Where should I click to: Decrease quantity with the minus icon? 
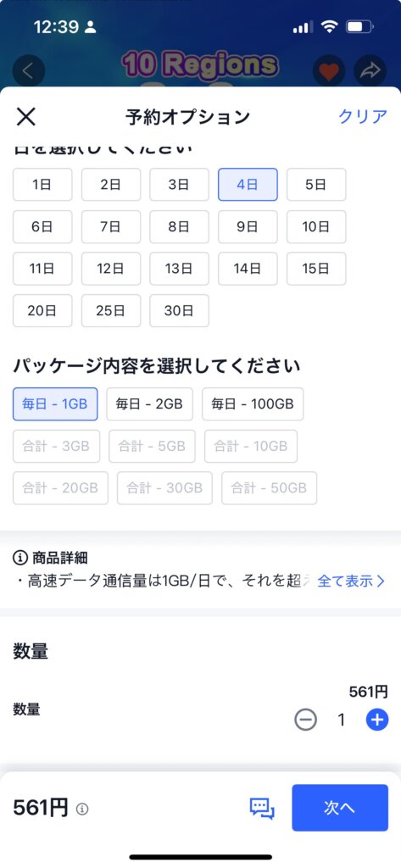[x=305, y=720]
